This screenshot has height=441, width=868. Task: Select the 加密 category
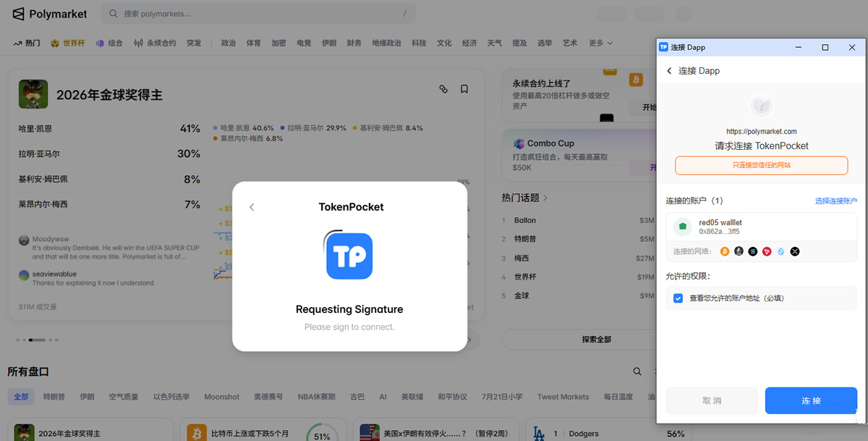pyautogui.click(x=278, y=43)
